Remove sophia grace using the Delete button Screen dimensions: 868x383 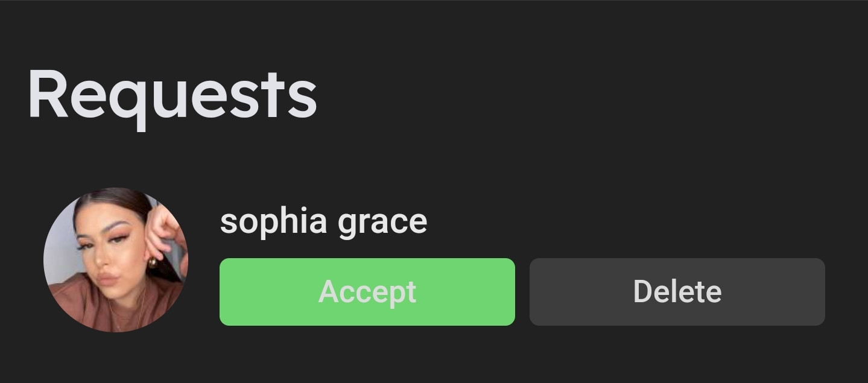(677, 292)
